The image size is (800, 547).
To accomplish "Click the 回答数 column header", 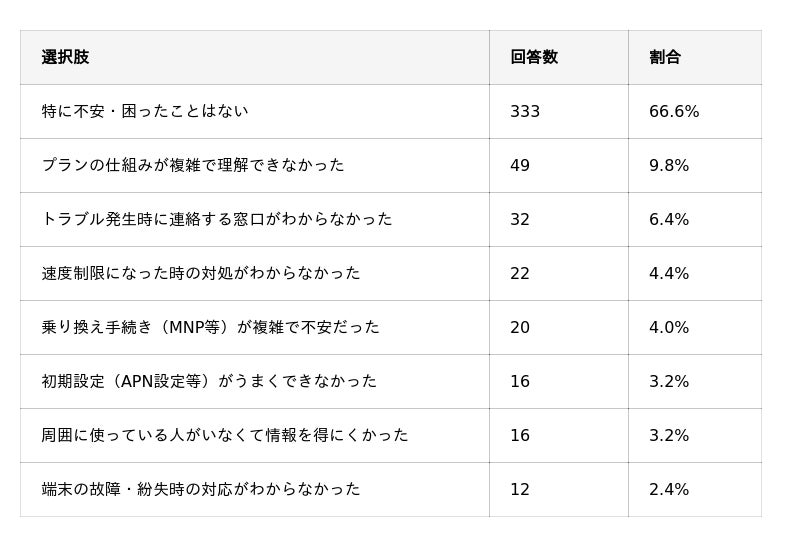I will (x=534, y=58).
